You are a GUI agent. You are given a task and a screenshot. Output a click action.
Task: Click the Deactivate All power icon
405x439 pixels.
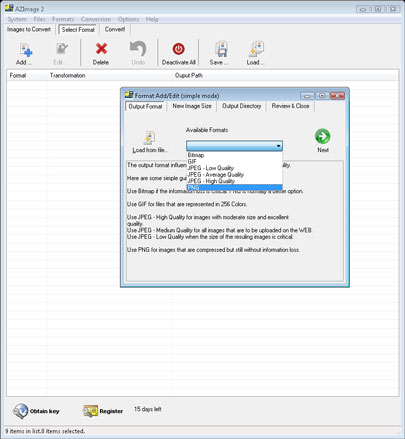click(178, 49)
